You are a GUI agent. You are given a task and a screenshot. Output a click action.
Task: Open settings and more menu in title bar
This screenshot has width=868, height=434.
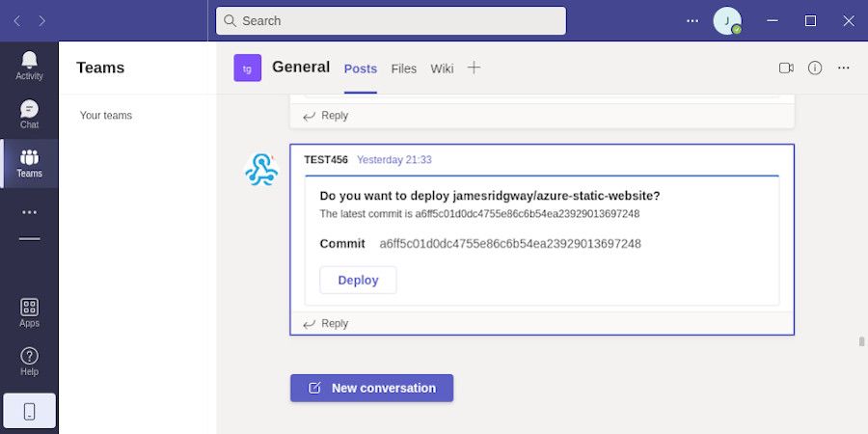pos(692,20)
